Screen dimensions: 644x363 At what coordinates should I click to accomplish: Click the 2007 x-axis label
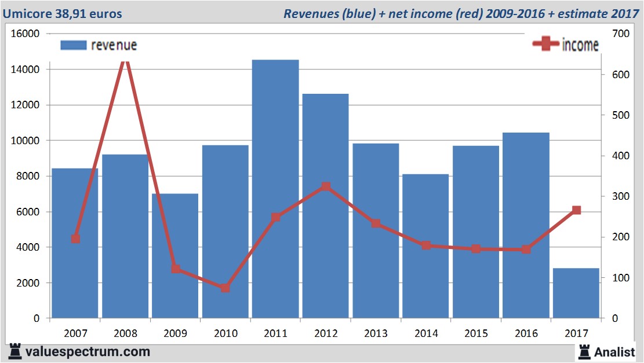click(75, 333)
